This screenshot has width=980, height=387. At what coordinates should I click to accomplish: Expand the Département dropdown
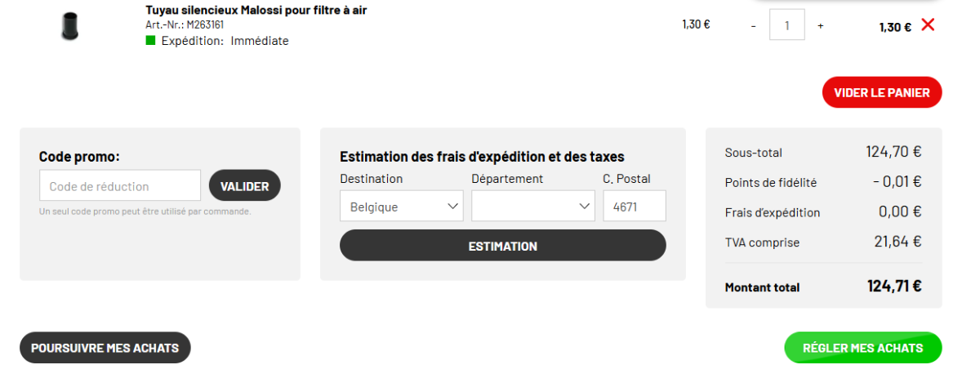tap(533, 206)
